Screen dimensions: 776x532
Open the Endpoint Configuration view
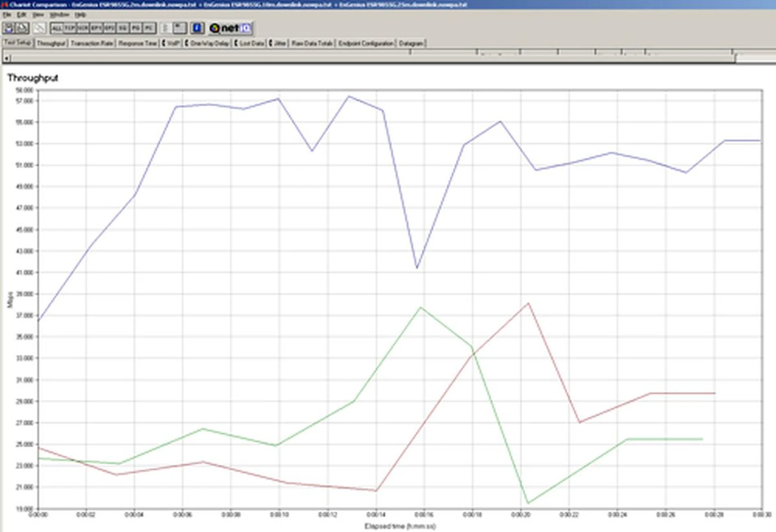click(365, 43)
